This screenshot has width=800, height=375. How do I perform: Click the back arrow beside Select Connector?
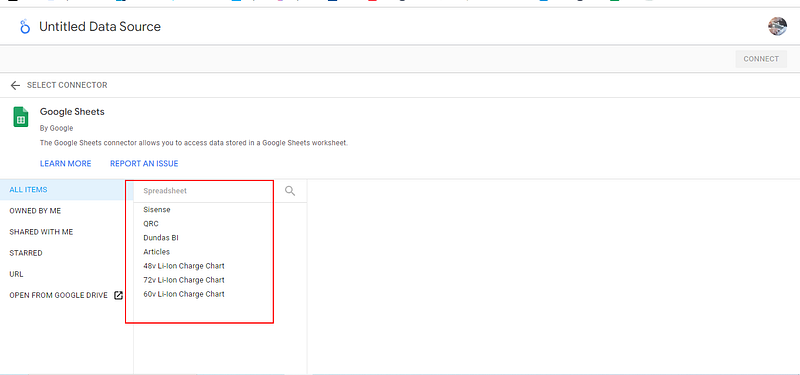click(x=15, y=85)
